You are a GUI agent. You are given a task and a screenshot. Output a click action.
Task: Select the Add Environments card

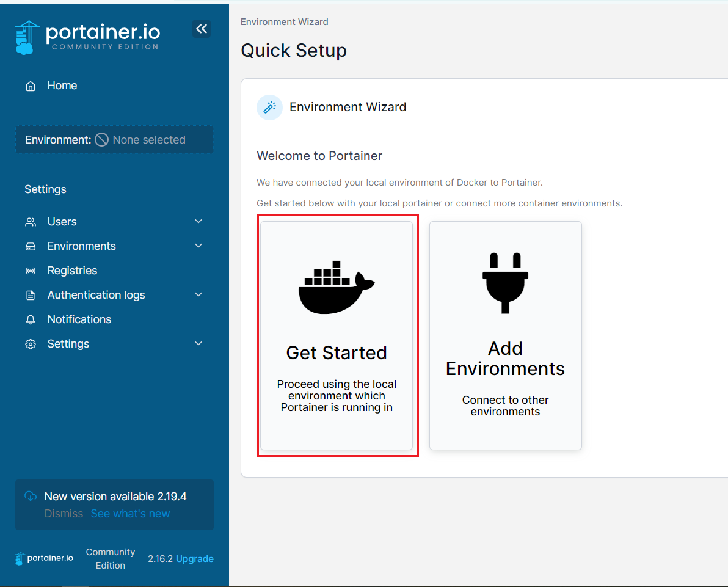tap(506, 335)
